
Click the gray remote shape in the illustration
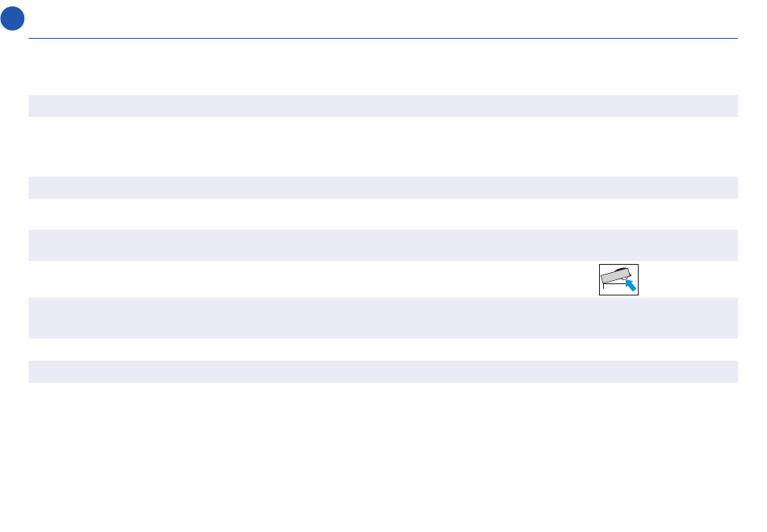614,275
